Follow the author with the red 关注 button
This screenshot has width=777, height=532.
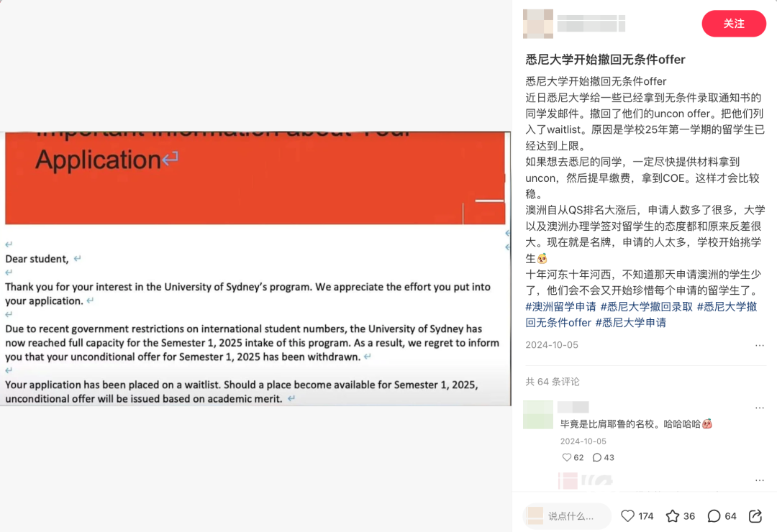[734, 24]
